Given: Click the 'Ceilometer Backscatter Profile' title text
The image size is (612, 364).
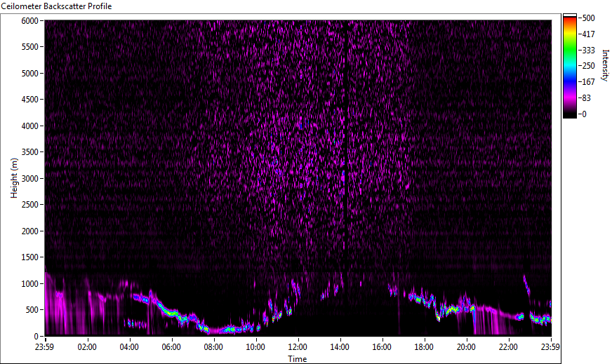Looking at the screenshot, I should pyautogui.click(x=57, y=6).
